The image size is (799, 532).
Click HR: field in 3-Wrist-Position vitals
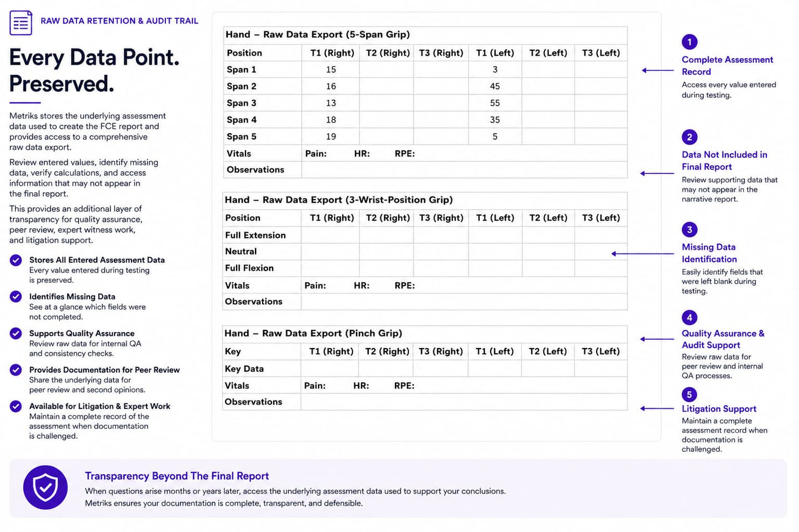(x=362, y=286)
